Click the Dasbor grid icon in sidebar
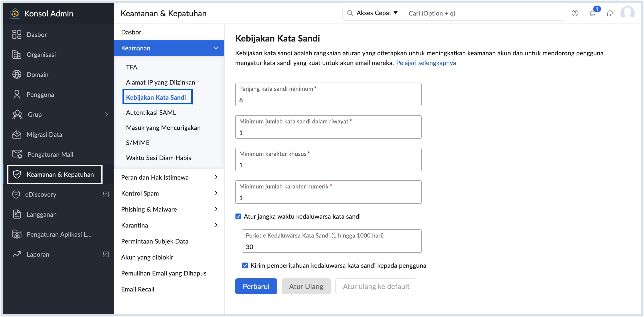This screenshot has height=317, width=644. [17, 34]
